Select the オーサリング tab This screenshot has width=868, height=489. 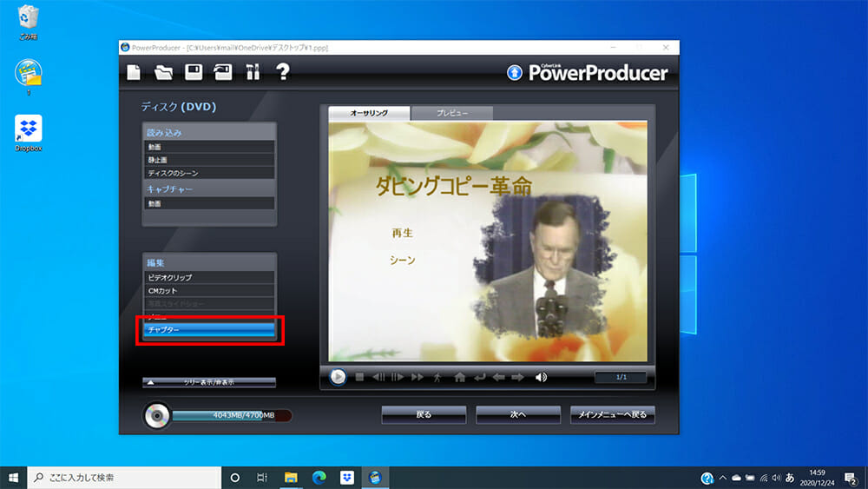(x=369, y=114)
